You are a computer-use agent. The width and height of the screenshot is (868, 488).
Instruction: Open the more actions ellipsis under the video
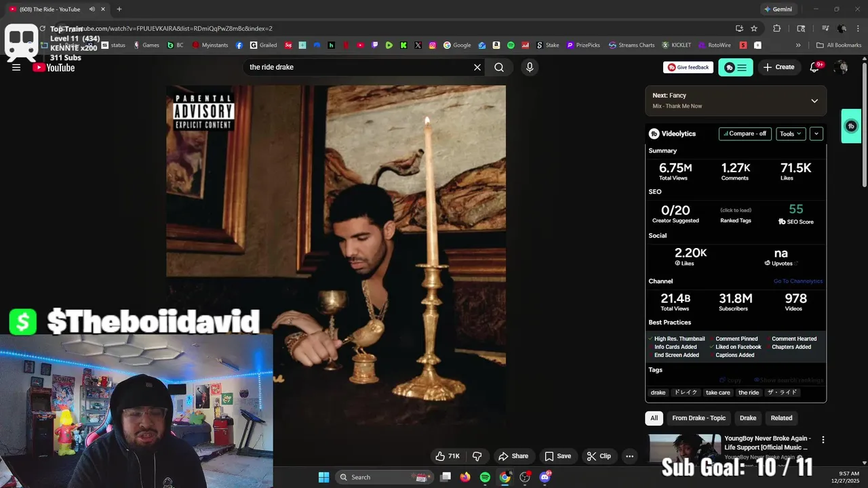pyautogui.click(x=629, y=456)
